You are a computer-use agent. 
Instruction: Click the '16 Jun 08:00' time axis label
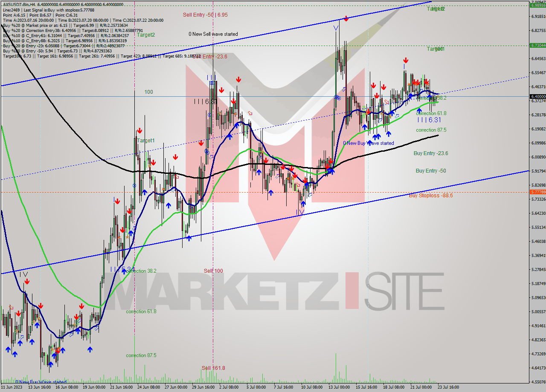coord(67,388)
